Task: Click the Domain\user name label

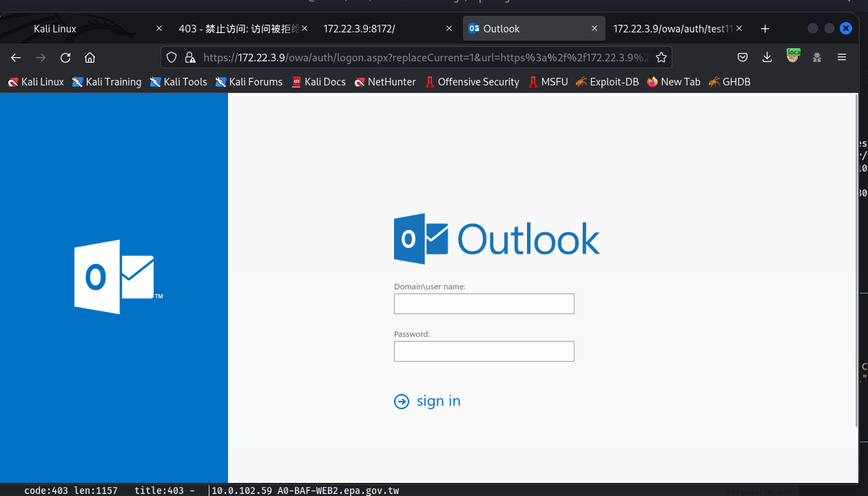Action: tap(430, 287)
